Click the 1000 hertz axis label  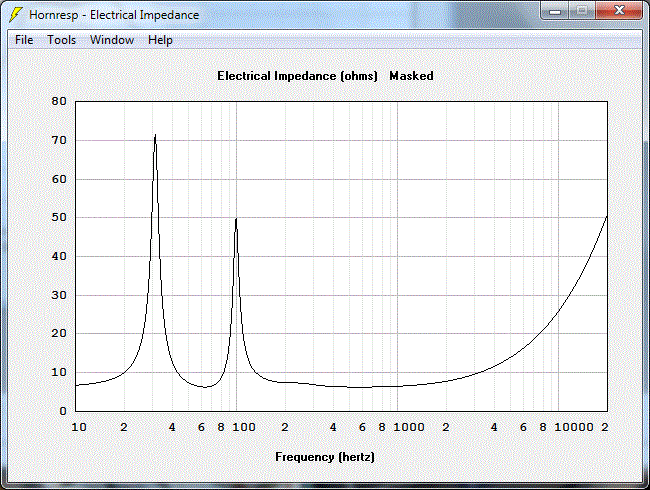point(409,427)
